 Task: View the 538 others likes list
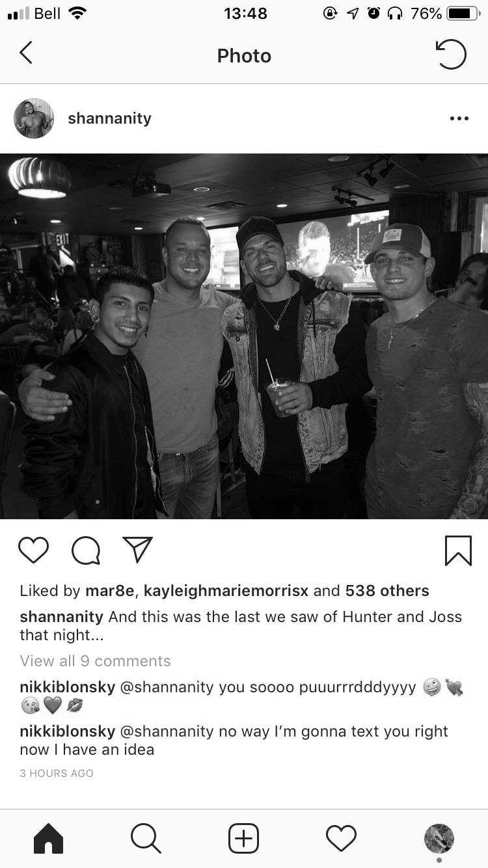(x=387, y=591)
